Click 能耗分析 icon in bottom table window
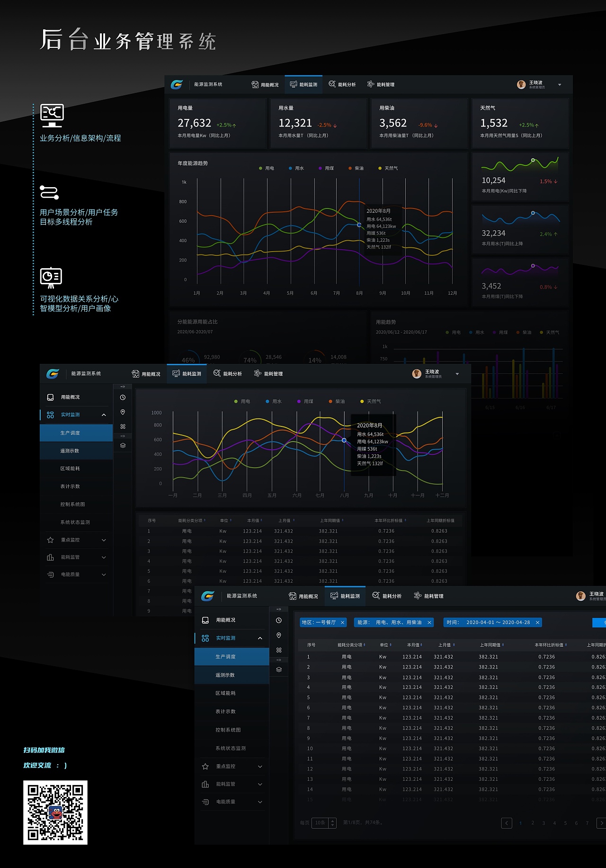 (x=376, y=596)
